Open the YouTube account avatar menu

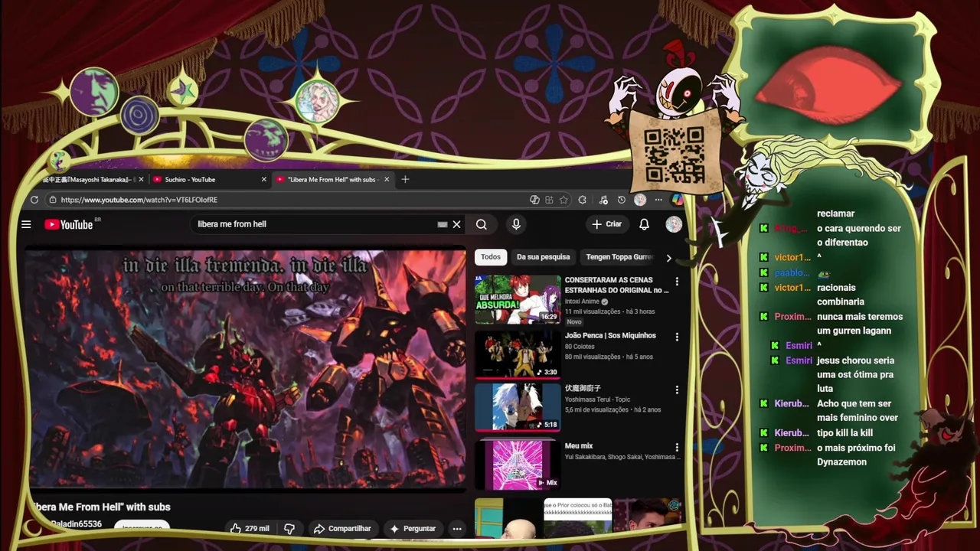tap(674, 224)
